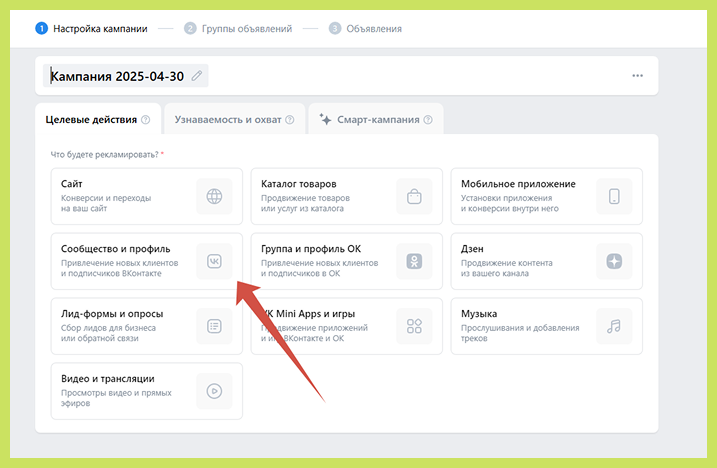The width and height of the screenshot is (717, 468).
Task: Click the play icon in Видео и трансляции
Action: pos(214,391)
